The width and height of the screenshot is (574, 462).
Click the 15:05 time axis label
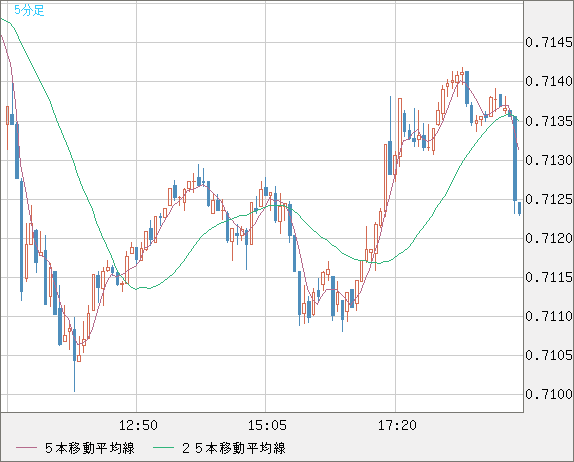pyautogui.click(x=267, y=425)
